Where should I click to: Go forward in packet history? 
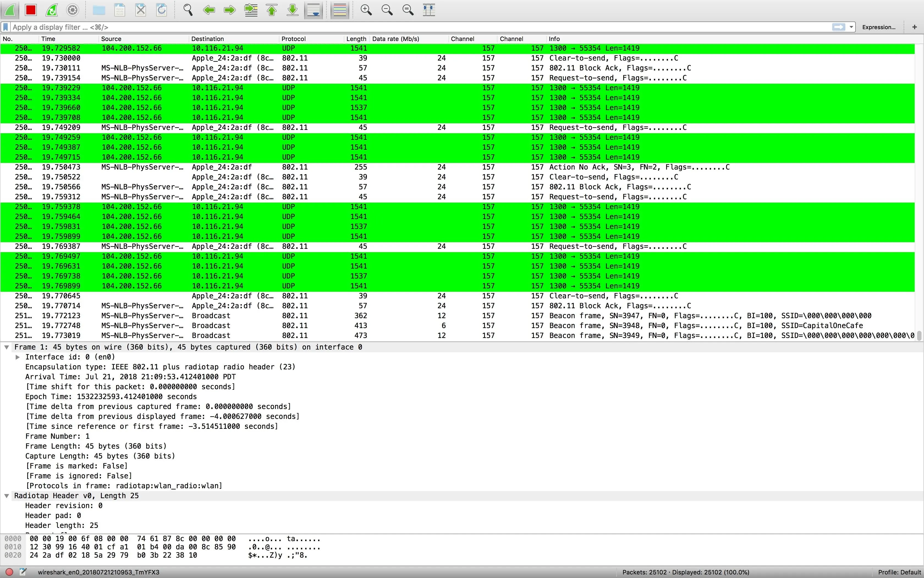230,10
